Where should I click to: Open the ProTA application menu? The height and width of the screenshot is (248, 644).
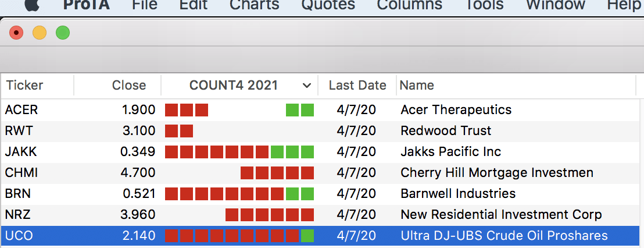86,4
